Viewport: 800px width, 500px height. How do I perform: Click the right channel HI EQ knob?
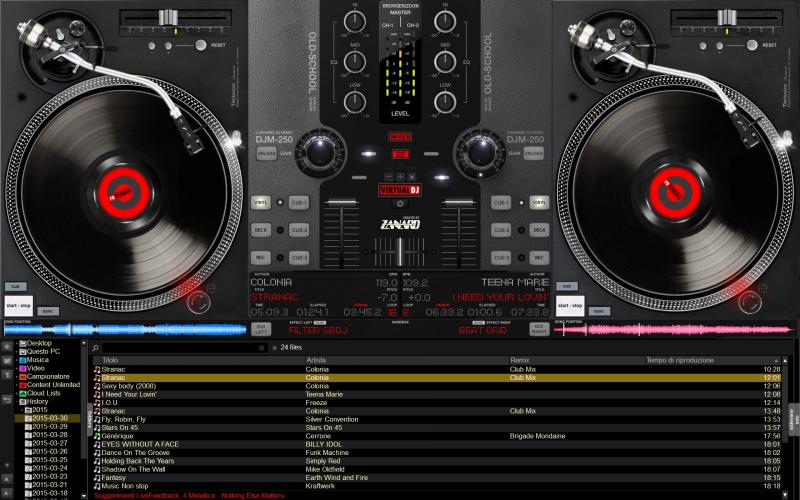click(x=445, y=21)
